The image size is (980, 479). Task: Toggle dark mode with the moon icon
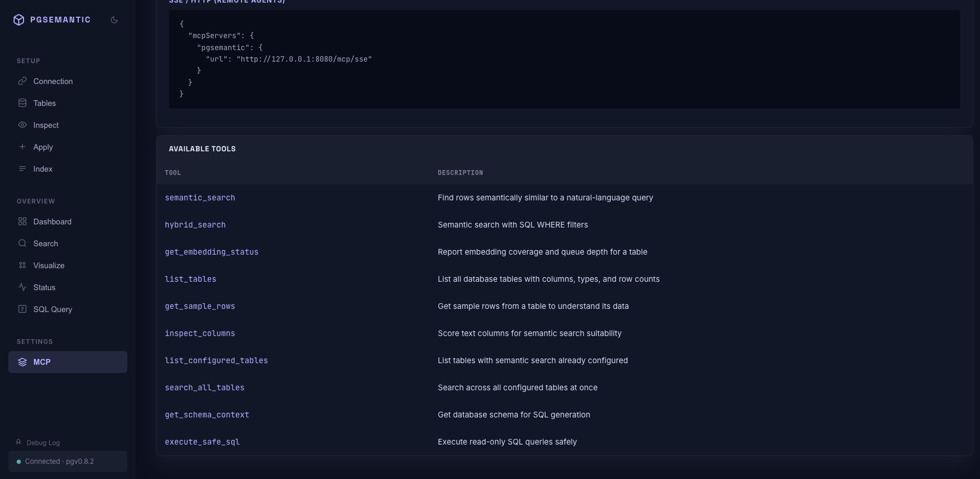114,19
